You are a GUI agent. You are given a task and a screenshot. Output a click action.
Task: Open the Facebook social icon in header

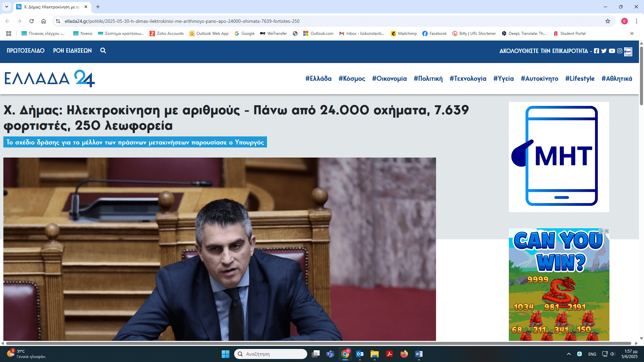point(596,51)
